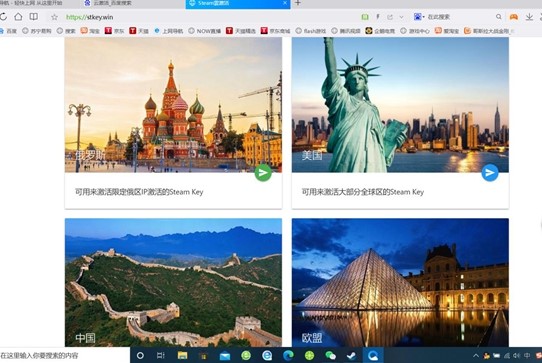The width and height of the screenshot is (542, 363).
Task: Expand the address bar dropdown arrow
Action: click(x=401, y=17)
